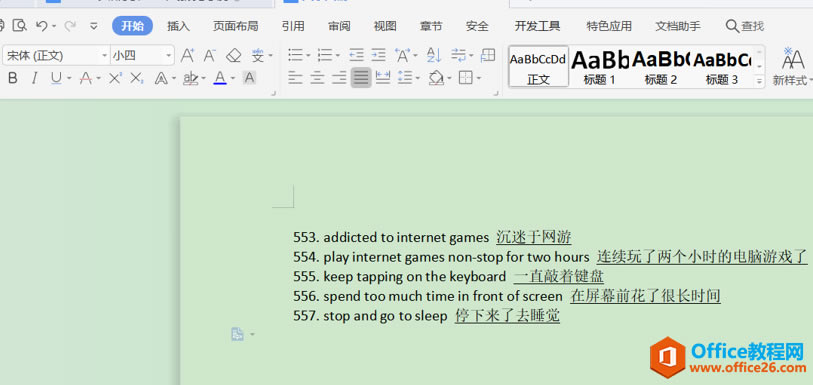This screenshot has width=813, height=385.
Task: Click the text effects outlined A icon
Action: coord(161,78)
